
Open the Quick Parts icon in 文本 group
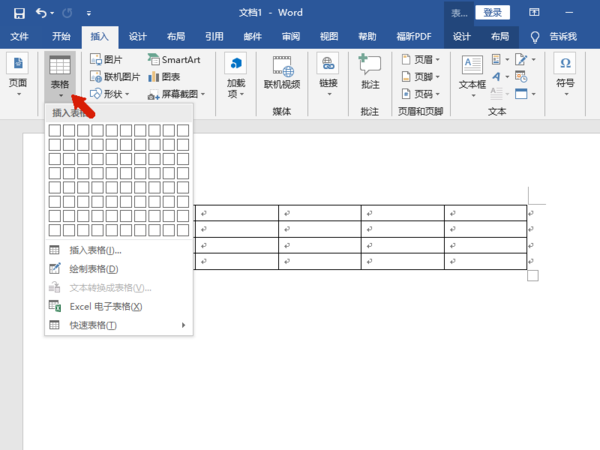click(x=500, y=59)
